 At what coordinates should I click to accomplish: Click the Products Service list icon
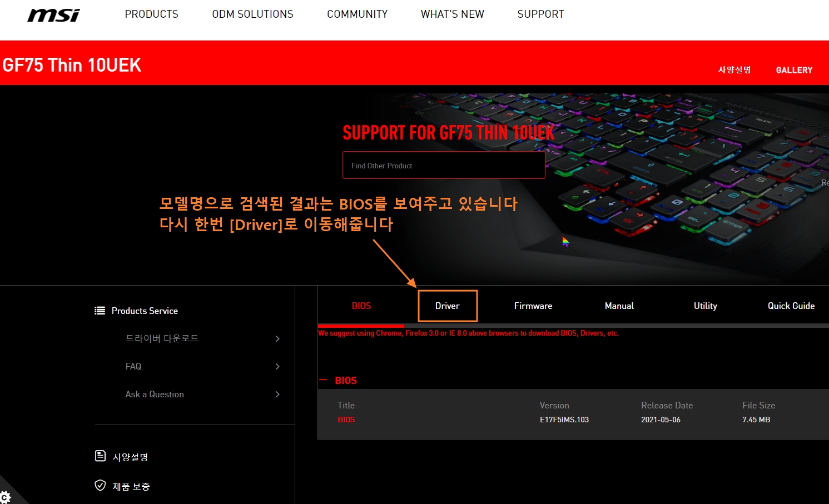(x=101, y=310)
